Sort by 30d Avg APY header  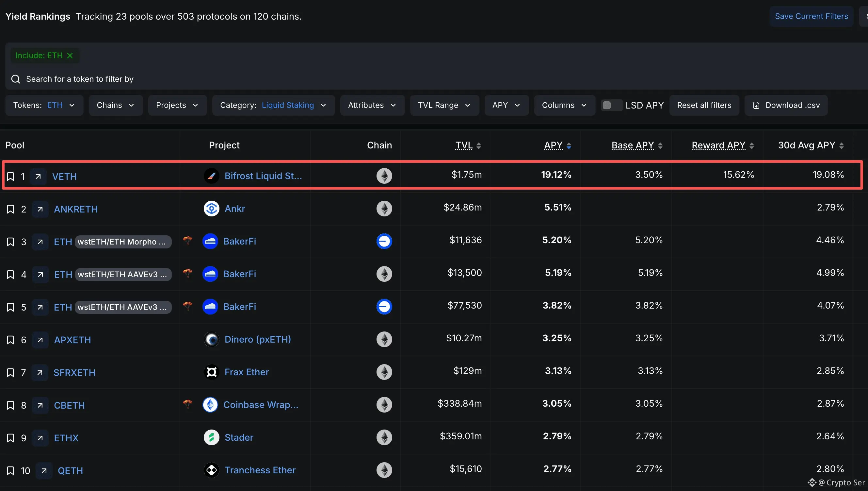810,145
